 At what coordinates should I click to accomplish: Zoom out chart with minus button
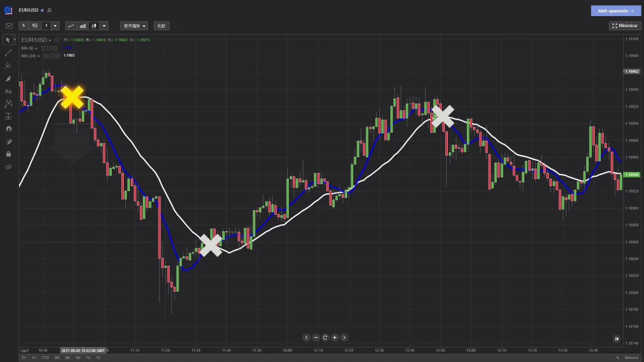pos(315,337)
